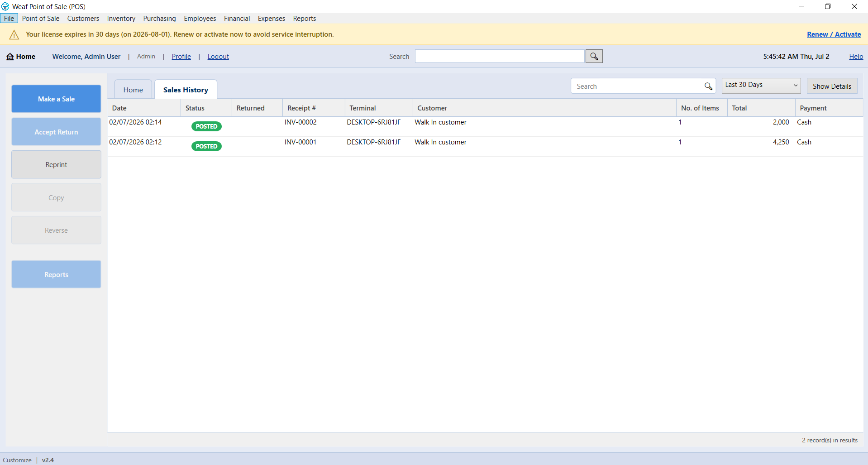This screenshot has width=868, height=465.
Task: Open the File menu
Action: coord(9,19)
